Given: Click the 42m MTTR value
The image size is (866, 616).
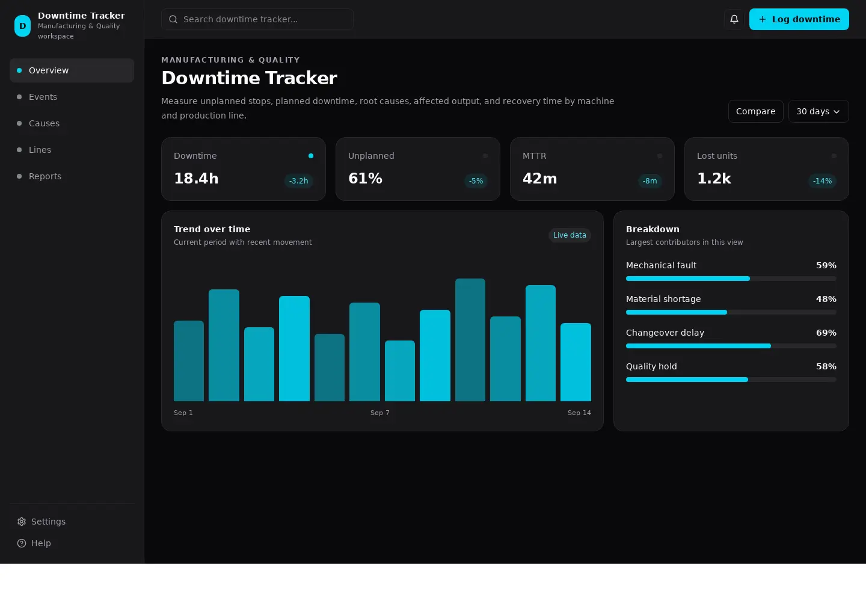Looking at the screenshot, I should click(539, 179).
